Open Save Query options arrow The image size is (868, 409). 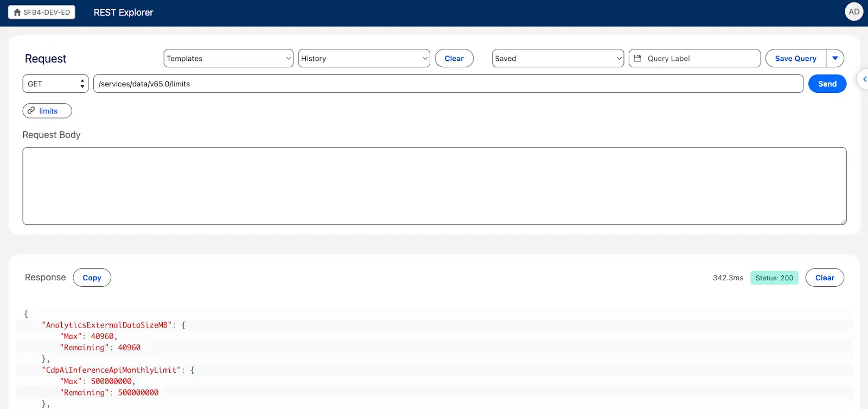[x=835, y=58]
